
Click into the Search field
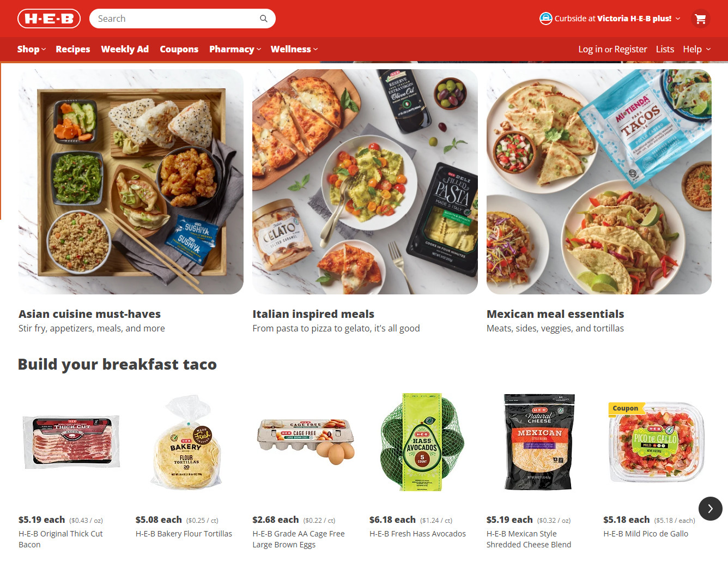pyautogui.click(x=175, y=19)
